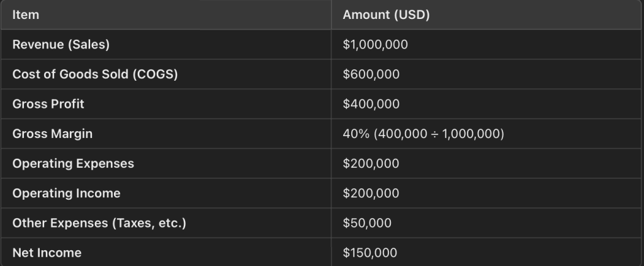
Task: Select the "Revenue (Sales)" row label
Action: 56,45
